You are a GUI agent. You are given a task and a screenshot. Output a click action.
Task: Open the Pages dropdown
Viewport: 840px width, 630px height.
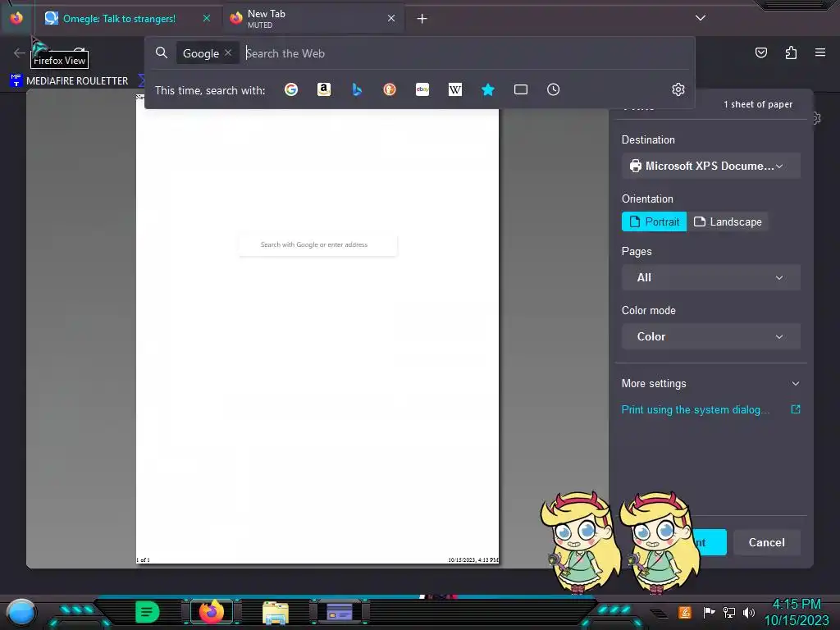point(710,277)
